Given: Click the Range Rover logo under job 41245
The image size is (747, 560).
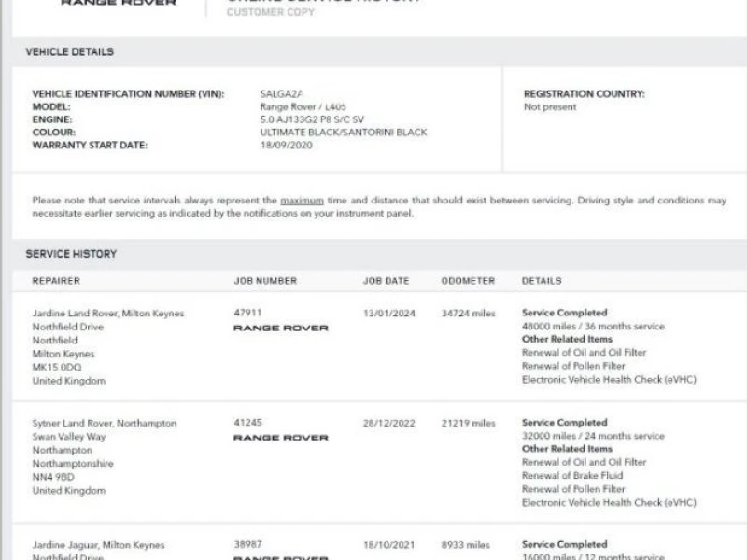Looking at the screenshot, I should (x=281, y=438).
